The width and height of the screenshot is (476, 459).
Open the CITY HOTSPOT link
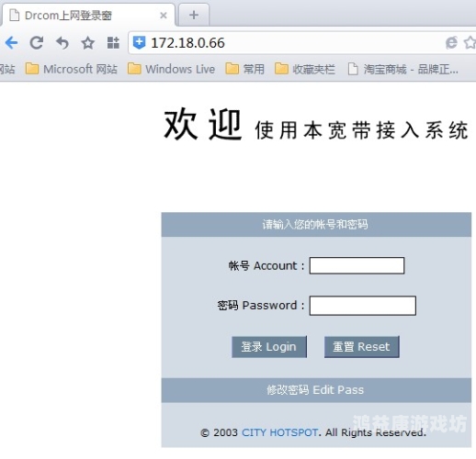[280, 432]
